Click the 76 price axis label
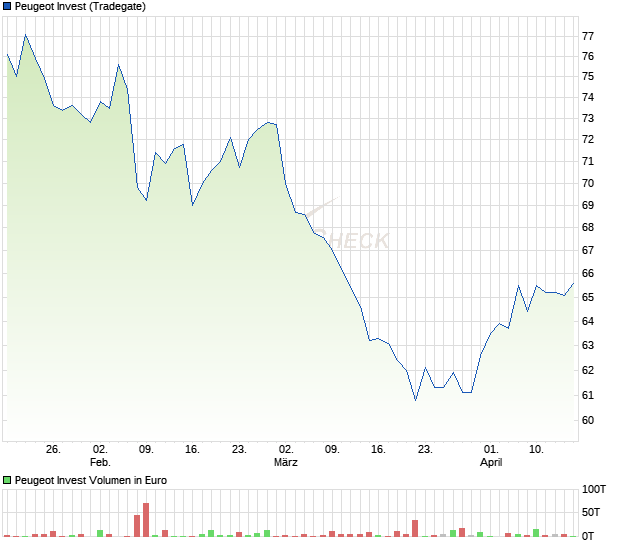The width and height of the screenshot is (620, 546). (588, 57)
